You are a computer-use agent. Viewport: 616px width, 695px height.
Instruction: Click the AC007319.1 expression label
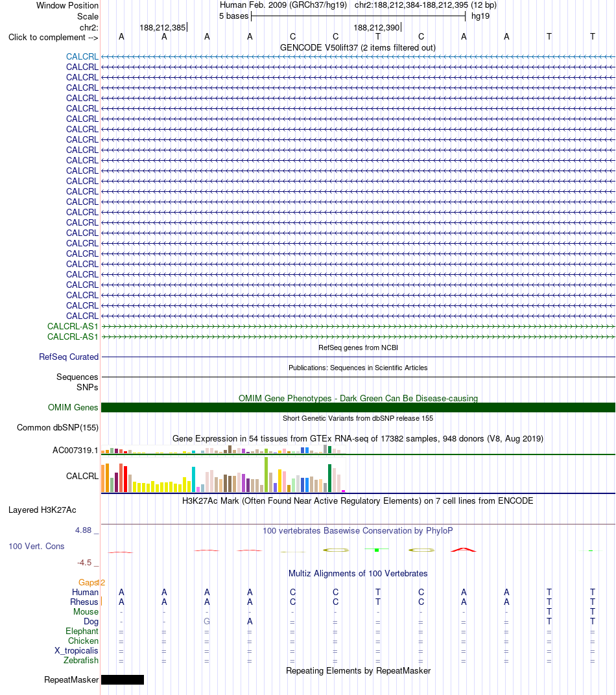[x=75, y=451]
